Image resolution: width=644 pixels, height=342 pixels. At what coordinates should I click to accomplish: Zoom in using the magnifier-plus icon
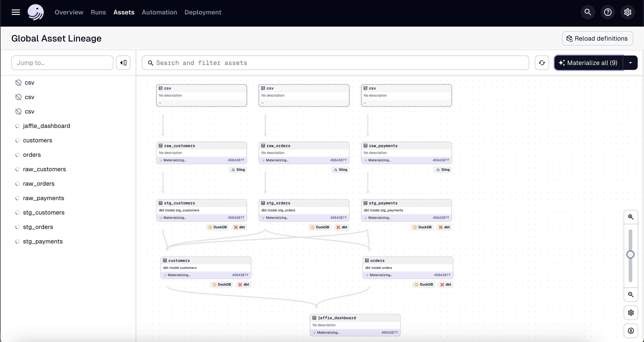point(631,217)
